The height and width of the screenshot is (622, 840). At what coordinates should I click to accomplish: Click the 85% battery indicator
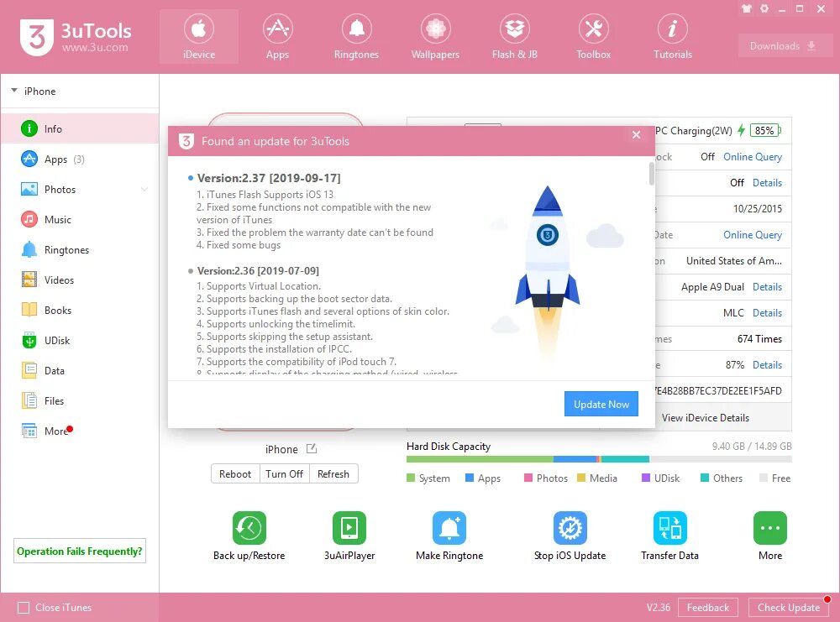(x=765, y=130)
